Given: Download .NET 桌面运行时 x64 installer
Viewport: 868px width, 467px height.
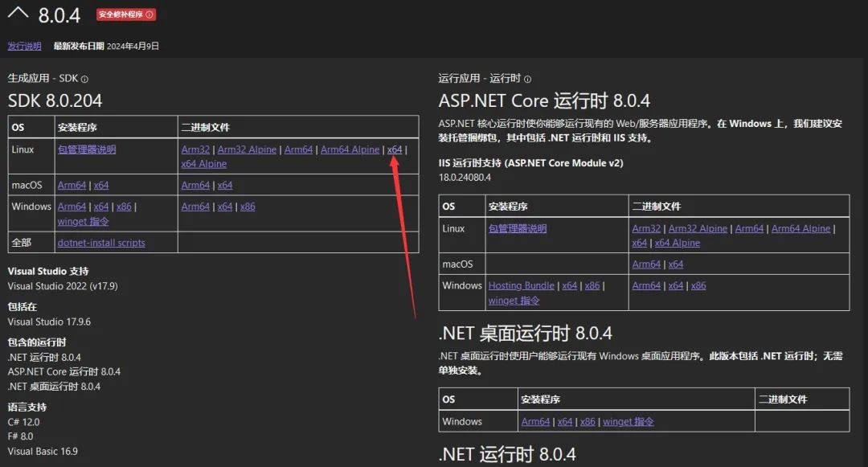Looking at the screenshot, I should pyautogui.click(x=565, y=422).
